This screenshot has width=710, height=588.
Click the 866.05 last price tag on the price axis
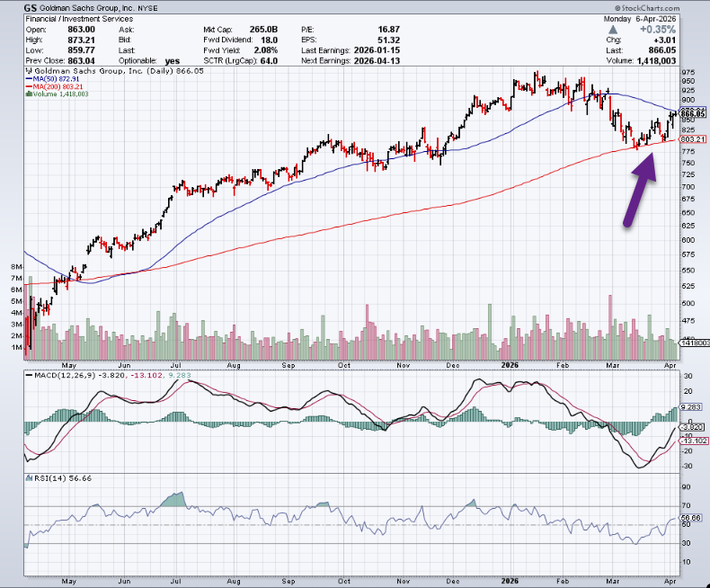pyautogui.click(x=691, y=114)
